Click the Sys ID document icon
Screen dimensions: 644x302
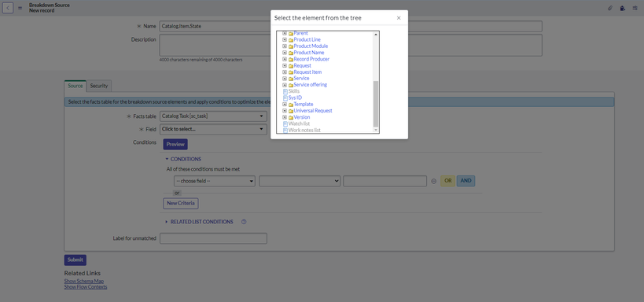click(285, 98)
